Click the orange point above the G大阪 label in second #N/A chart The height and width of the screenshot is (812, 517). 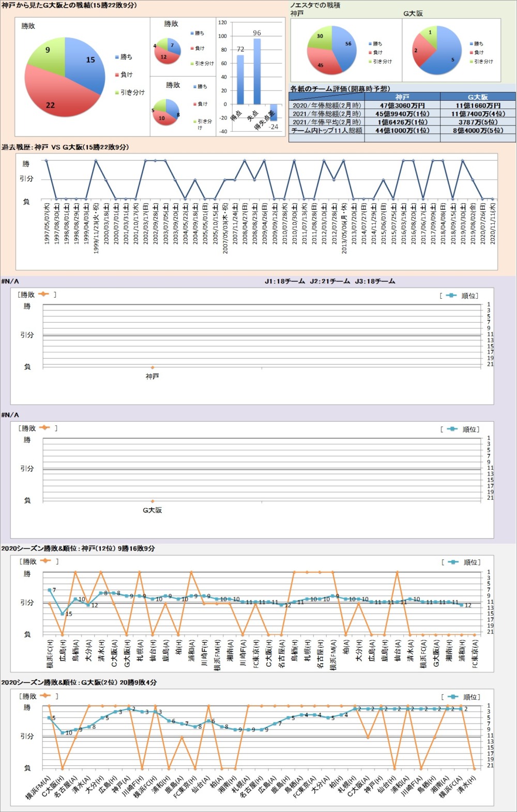pyautogui.click(x=153, y=501)
